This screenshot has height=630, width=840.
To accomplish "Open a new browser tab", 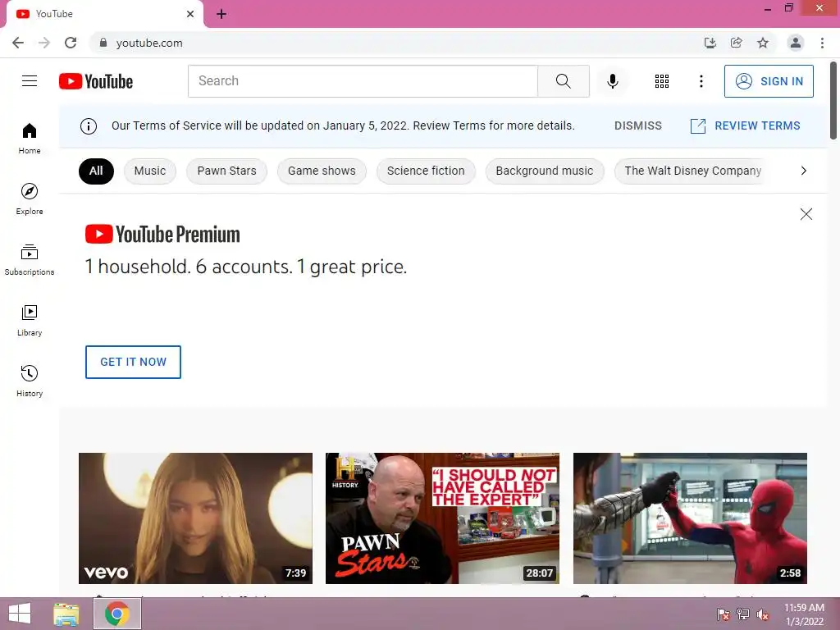I will pyautogui.click(x=221, y=15).
